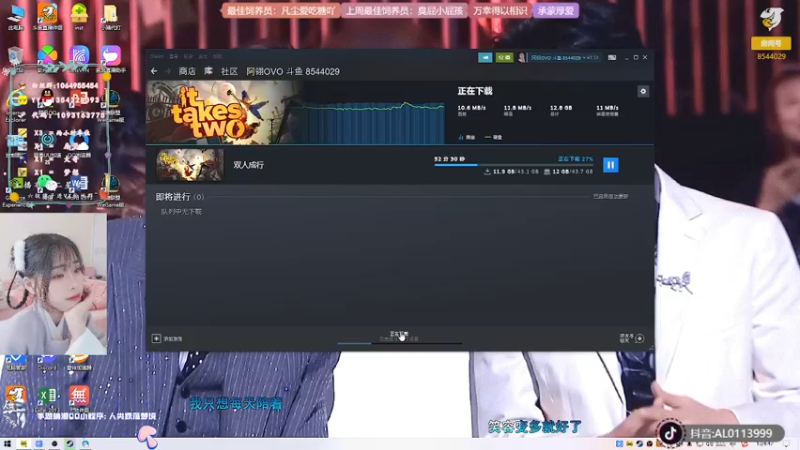Click the blue announcements megaphone button in Steam

485,58
